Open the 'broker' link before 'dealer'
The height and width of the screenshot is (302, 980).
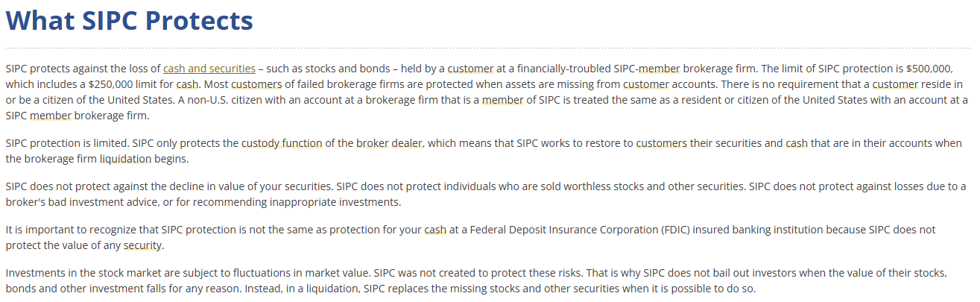click(373, 143)
